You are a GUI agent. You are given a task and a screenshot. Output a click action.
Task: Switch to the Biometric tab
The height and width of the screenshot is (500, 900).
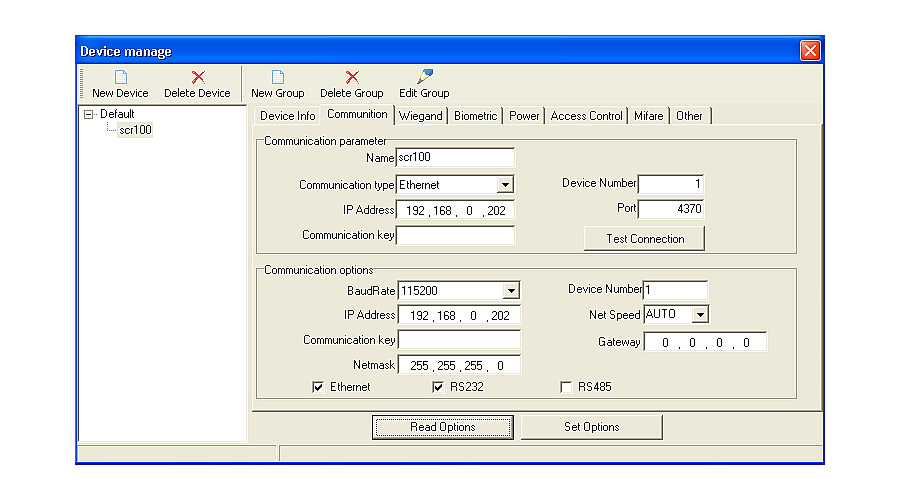coord(475,116)
